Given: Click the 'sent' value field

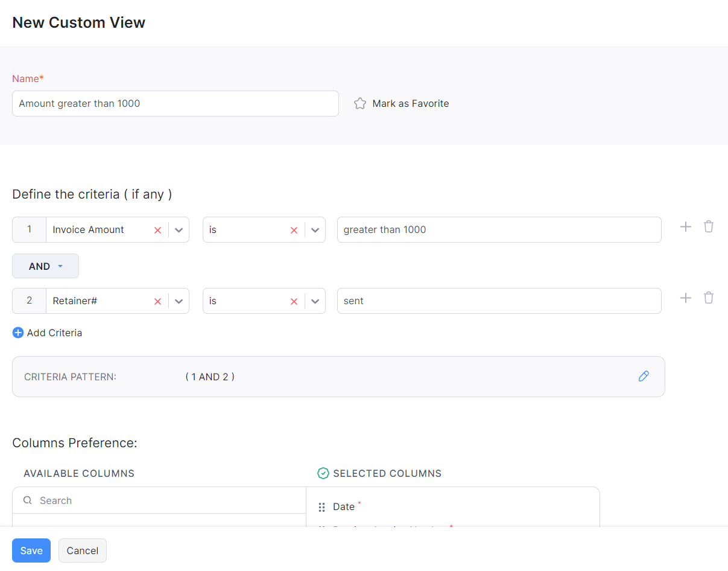Looking at the screenshot, I should [x=499, y=301].
